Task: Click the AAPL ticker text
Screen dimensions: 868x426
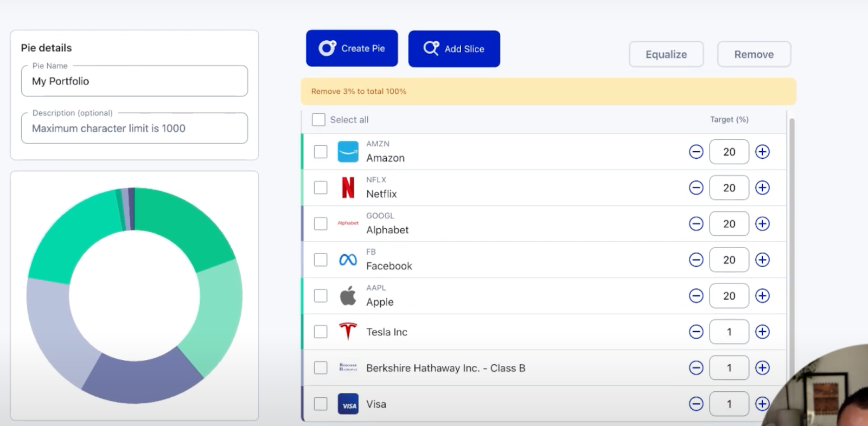Action: point(376,288)
